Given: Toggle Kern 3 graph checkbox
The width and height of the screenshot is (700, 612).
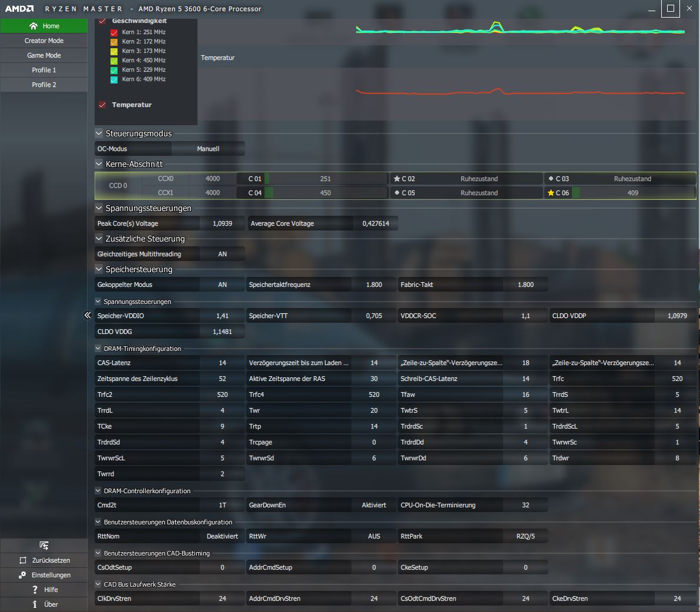Looking at the screenshot, I should pyautogui.click(x=114, y=51).
